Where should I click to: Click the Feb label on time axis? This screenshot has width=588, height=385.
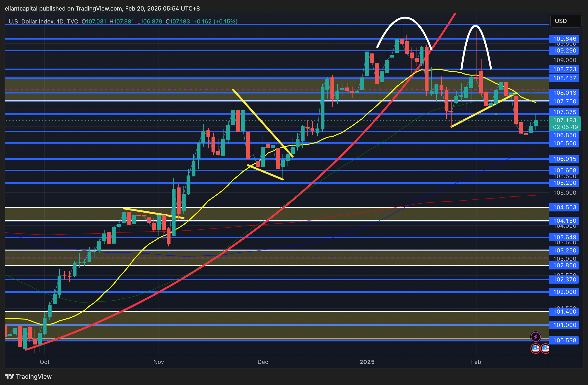(476, 362)
